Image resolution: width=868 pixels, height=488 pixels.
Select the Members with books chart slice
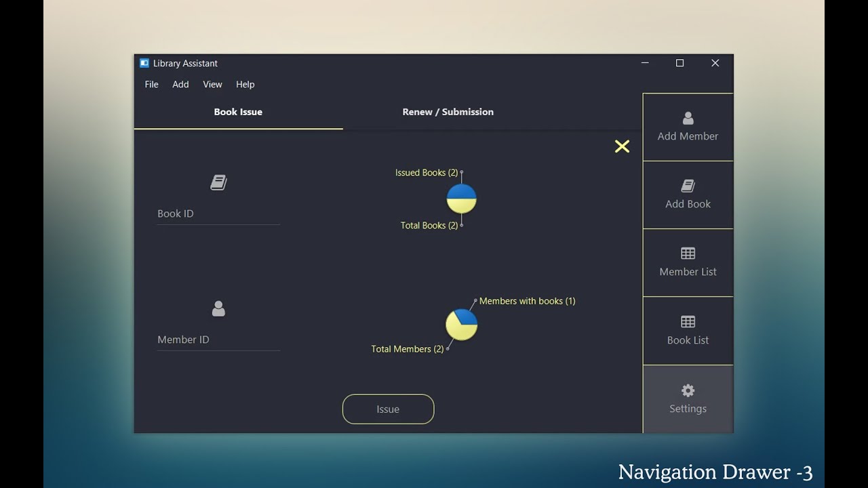467,315
